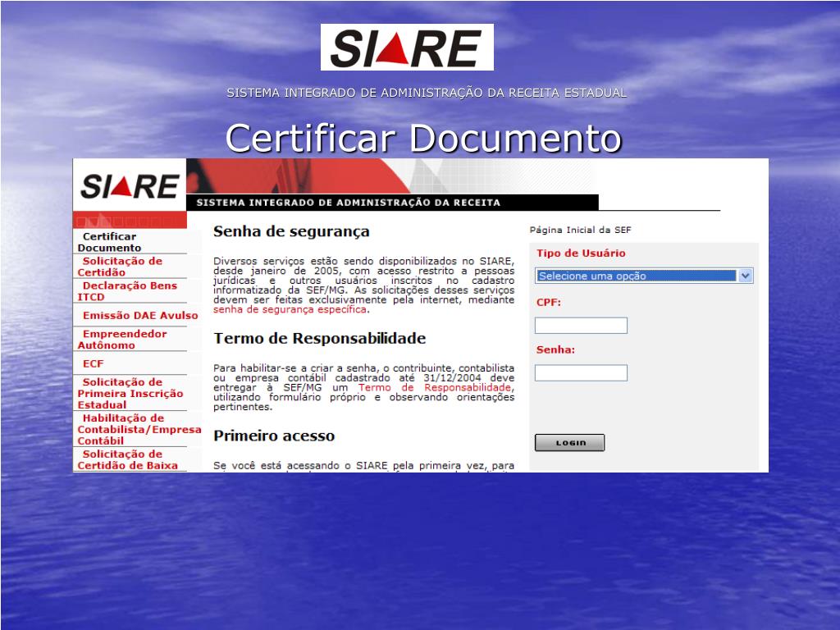Select the Primeiro acesso heading
This screenshot has width=840, height=630.
274,436
